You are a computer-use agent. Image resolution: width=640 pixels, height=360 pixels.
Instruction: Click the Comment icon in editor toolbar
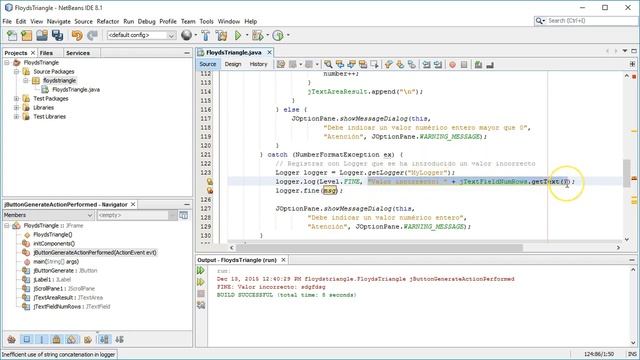[x=478, y=64]
